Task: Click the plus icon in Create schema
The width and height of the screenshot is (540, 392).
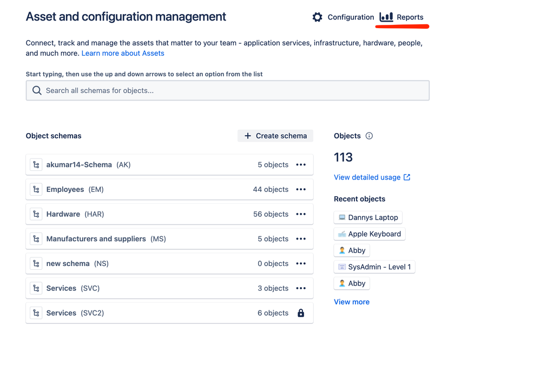Action: pyautogui.click(x=248, y=136)
